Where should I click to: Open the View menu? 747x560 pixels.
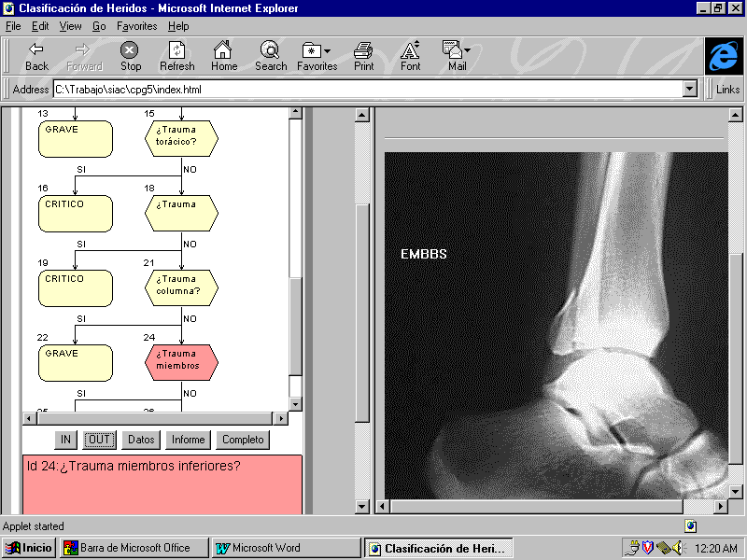tap(71, 26)
